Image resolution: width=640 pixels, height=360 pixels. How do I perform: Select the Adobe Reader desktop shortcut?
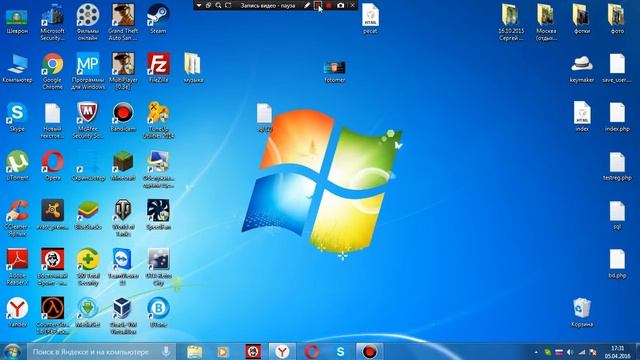(17, 267)
